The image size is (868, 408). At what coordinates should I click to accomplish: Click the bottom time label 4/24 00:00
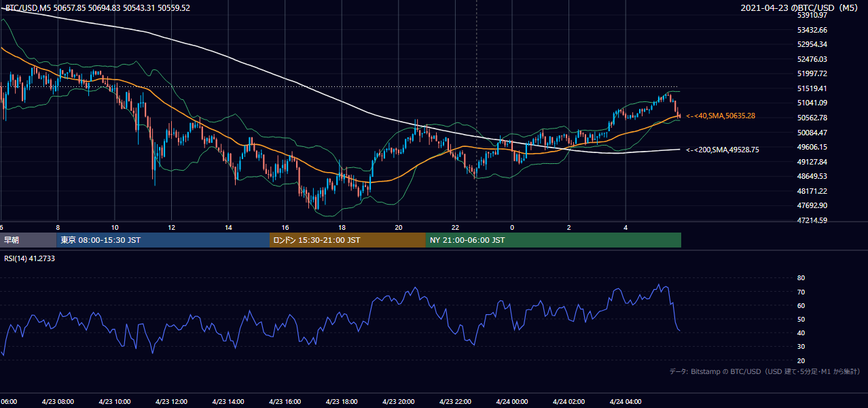tap(512, 402)
